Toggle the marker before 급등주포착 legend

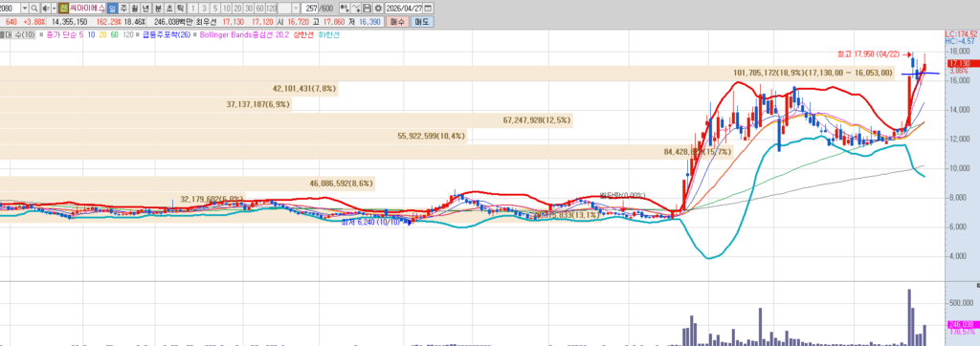point(138,34)
